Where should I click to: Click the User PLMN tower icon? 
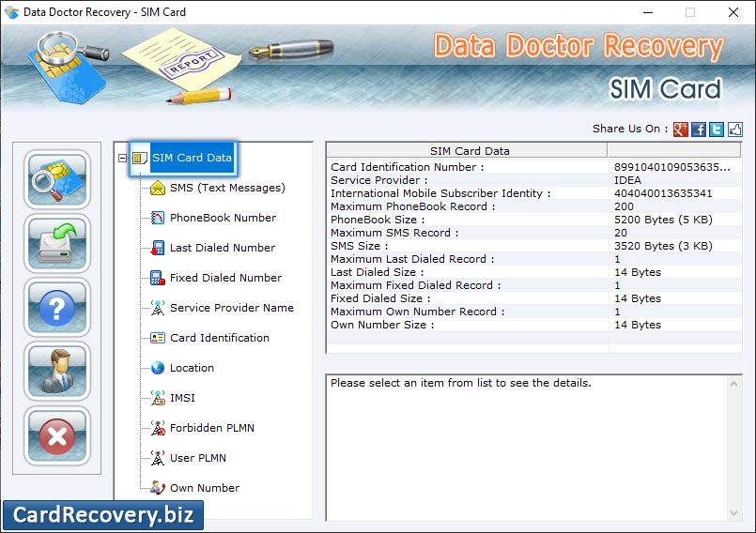click(158, 458)
